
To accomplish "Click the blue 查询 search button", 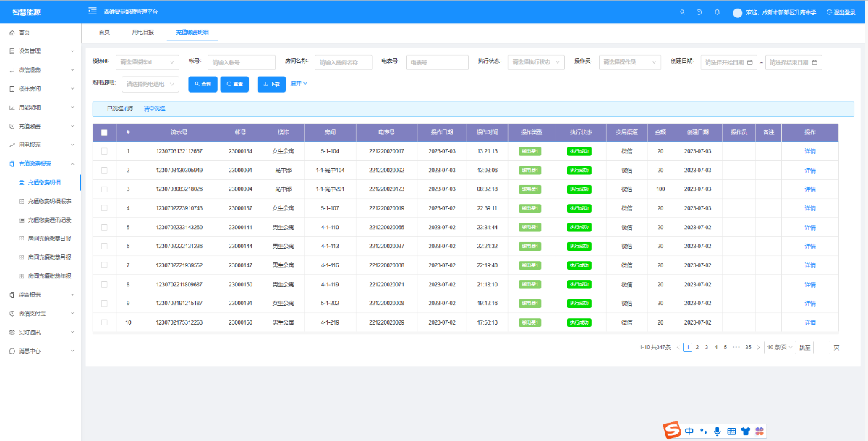I will pos(202,84).
